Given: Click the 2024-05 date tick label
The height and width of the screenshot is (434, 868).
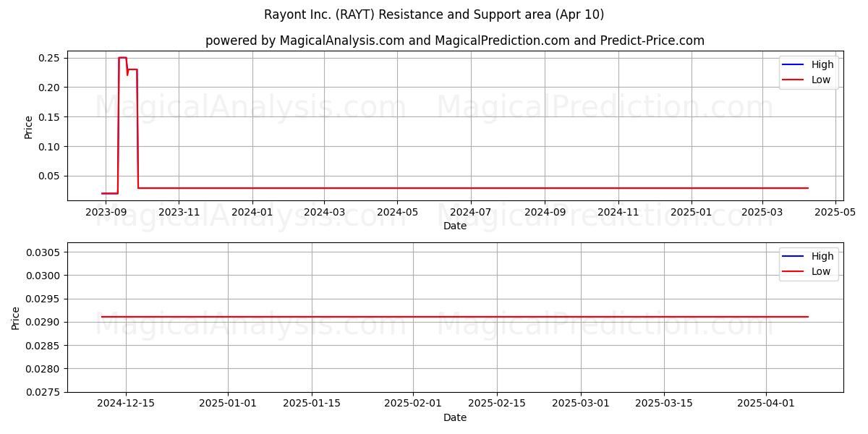Looking at the screenshot, I should [x=397, y=212].
